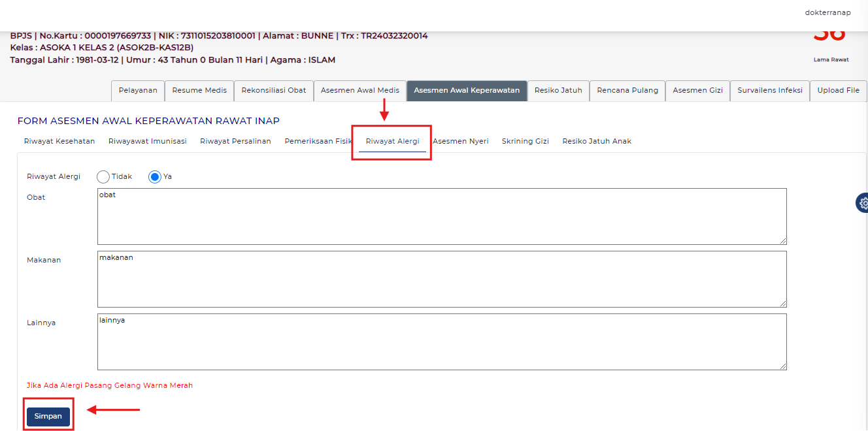Open the settings gear icon
This screenshot has width=868, height=431.
click(x=862, y=203)
